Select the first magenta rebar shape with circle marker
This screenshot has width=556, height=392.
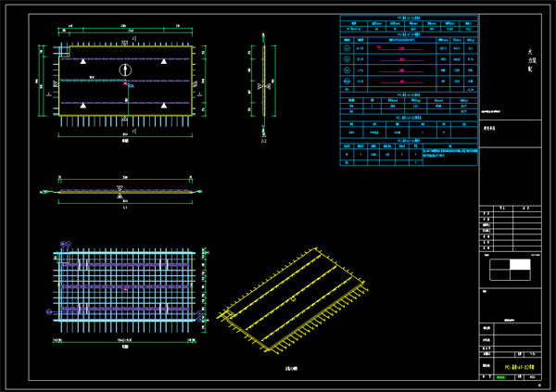(400, 48)
